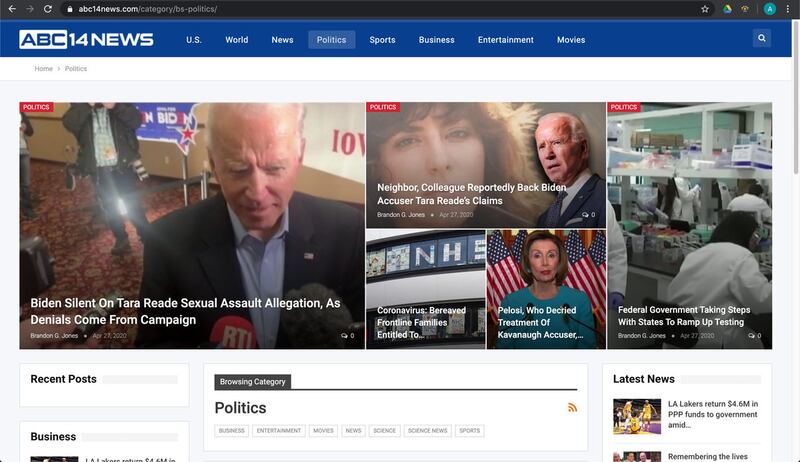Select the MOVIES category tag
This screenshot has height=462, width=800.
click(323, 431)
